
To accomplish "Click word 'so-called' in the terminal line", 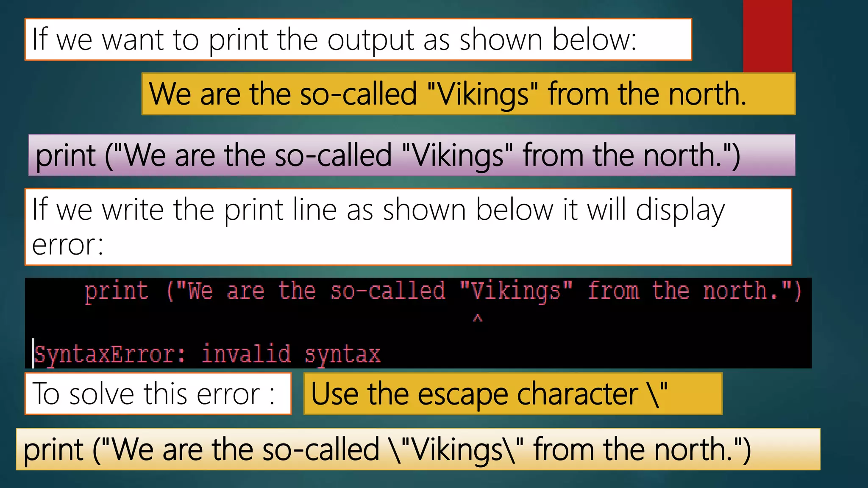I will [388, 291].
